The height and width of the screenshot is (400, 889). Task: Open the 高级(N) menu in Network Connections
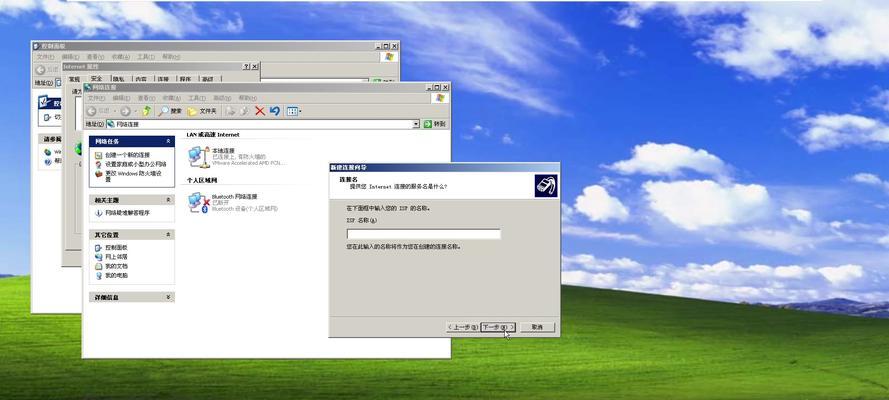pos(222,98)
